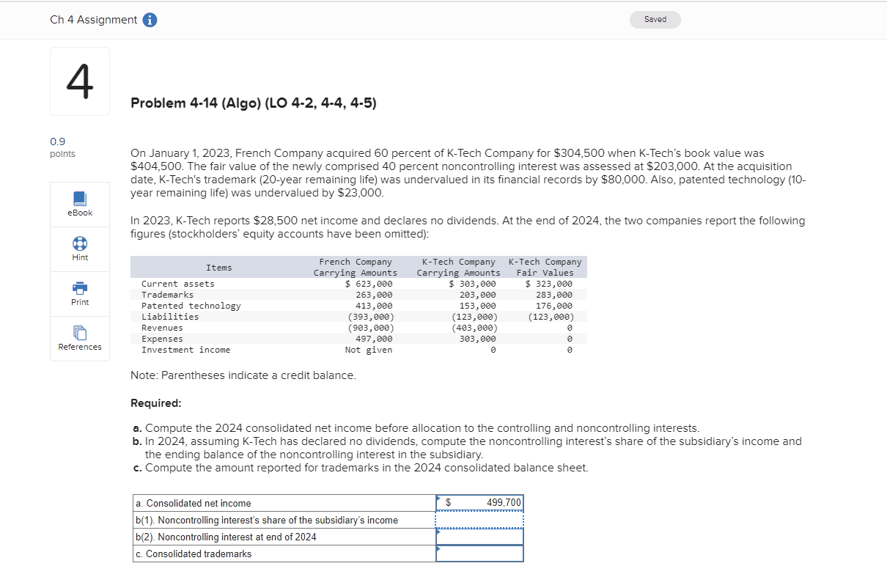Click K-Tech Company Fair Values header

pos(545,267)
